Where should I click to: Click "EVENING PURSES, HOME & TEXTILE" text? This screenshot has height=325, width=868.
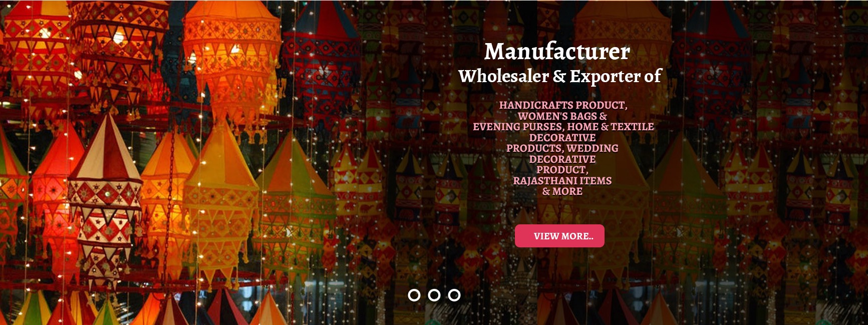(x=563, y=127)
